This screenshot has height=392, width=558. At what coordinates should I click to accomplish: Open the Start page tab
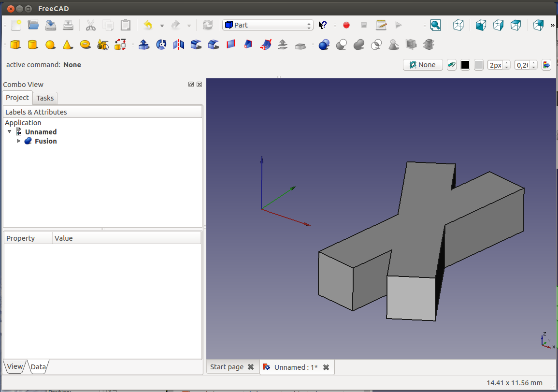[x=227, y=367]
